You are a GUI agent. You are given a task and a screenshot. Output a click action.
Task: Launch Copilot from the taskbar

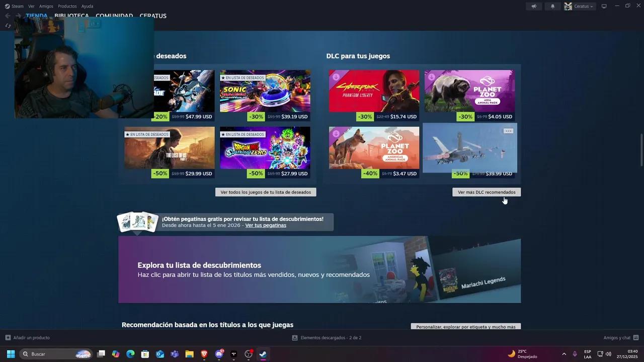coord(116,354)
